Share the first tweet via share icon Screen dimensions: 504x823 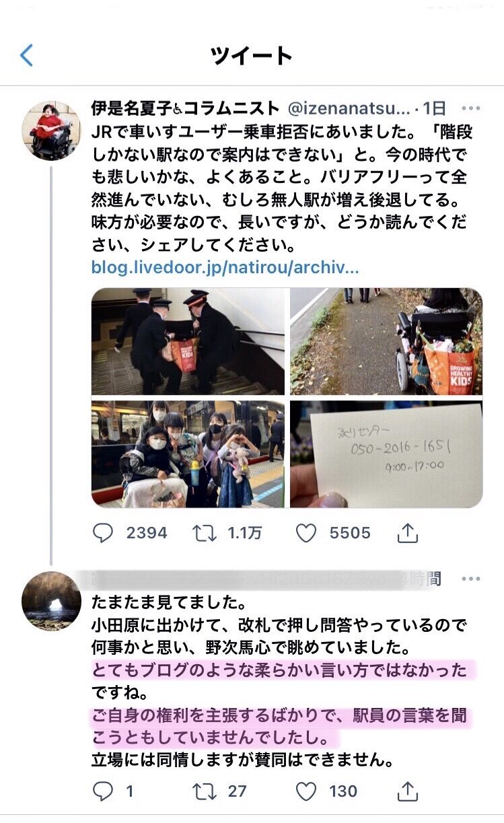[408, 533]
